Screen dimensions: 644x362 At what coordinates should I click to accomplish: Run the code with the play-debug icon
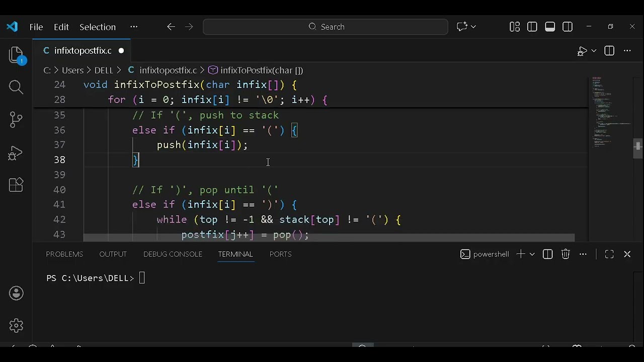point(583,51)
